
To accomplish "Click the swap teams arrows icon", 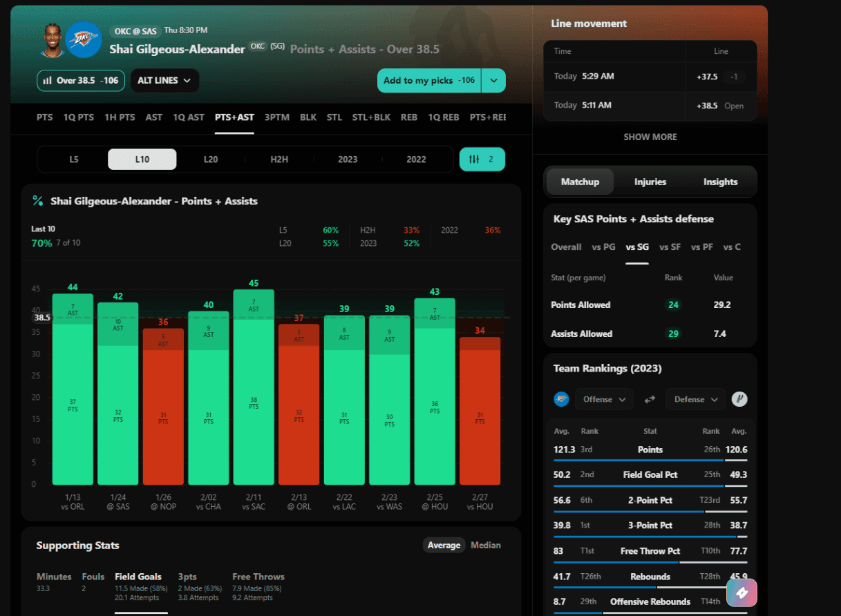I will 650,399.
